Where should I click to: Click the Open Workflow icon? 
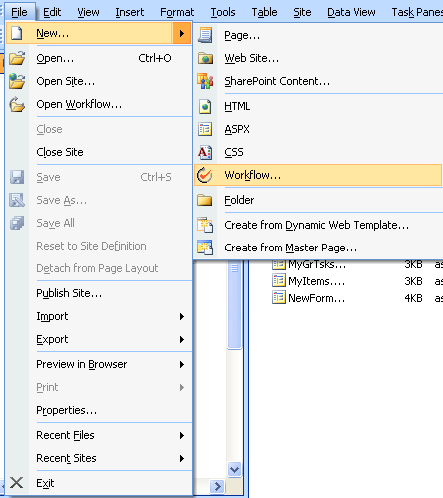click(x=17, y=104)
